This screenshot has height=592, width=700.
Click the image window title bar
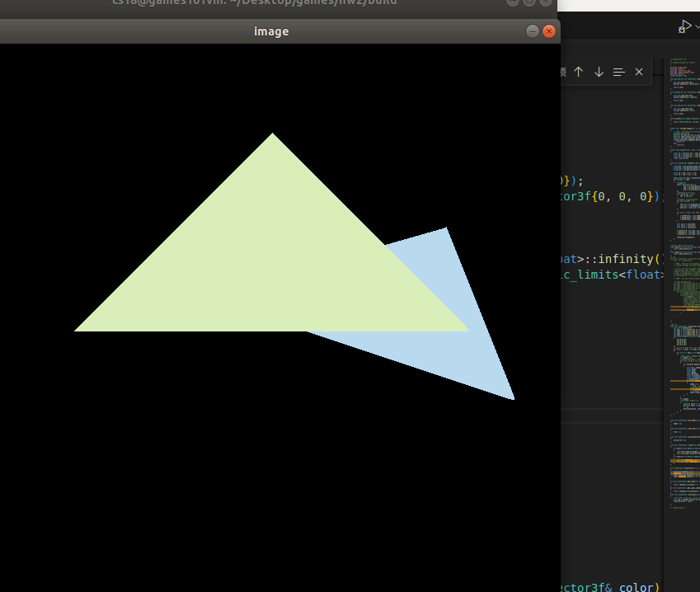point(271,31)
